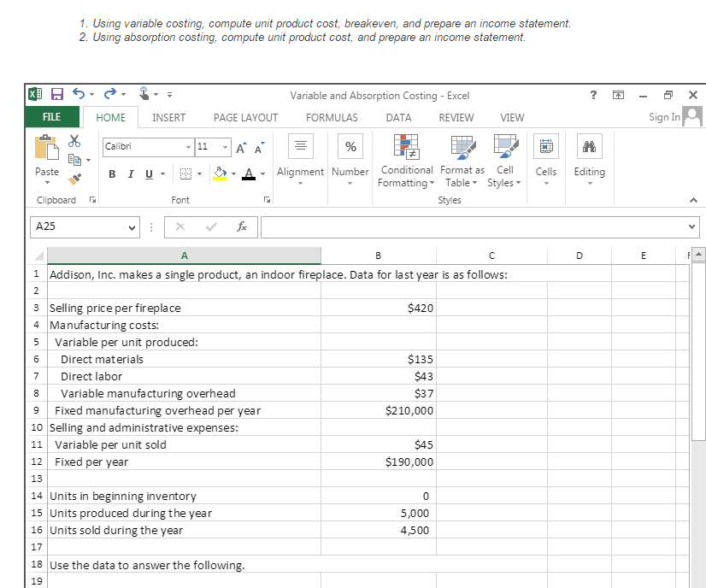Open the Name Box dropdown
The width and height of the screenshot is (706, 588).
132,227
